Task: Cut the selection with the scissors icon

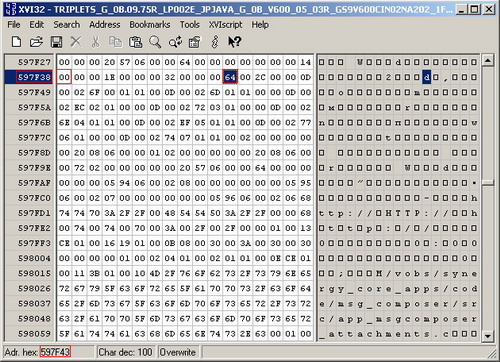Action: click(x=95, y=42)
